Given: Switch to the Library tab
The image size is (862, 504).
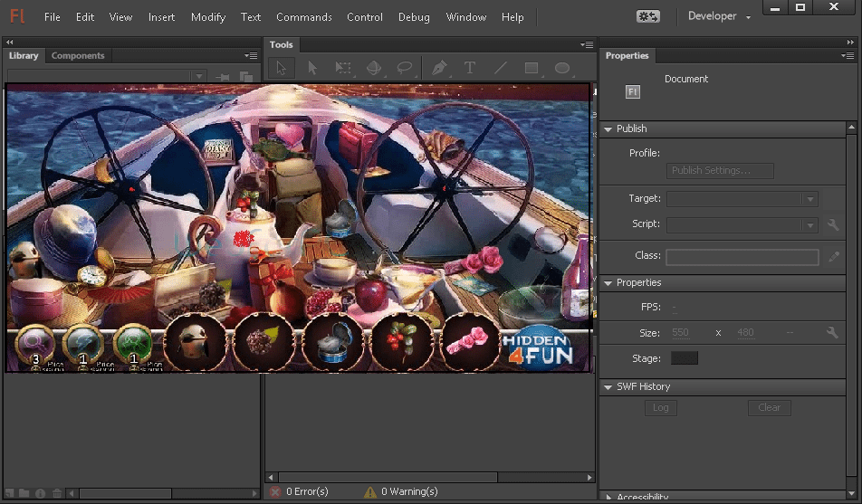Looking at the screenshot, I should click(24, 55).
